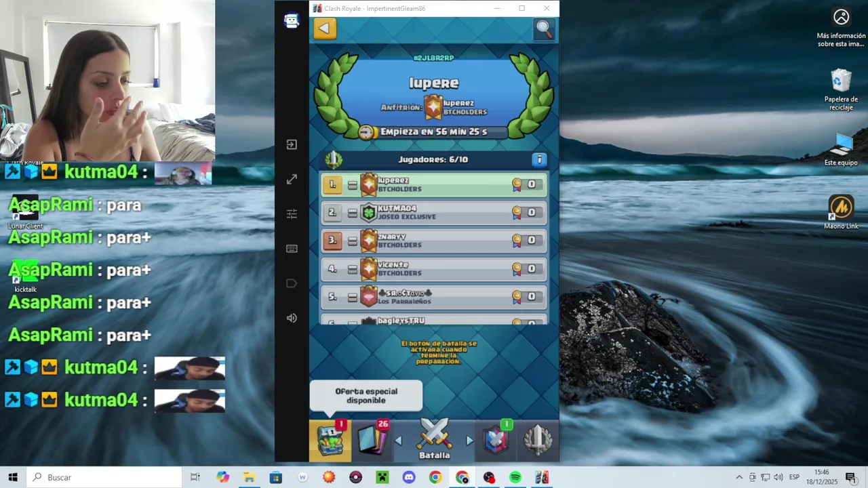Image resolution: width=868 pixels, height=488 pixels.
Task: Open the Windows Start menu
Action: [13, 477]
